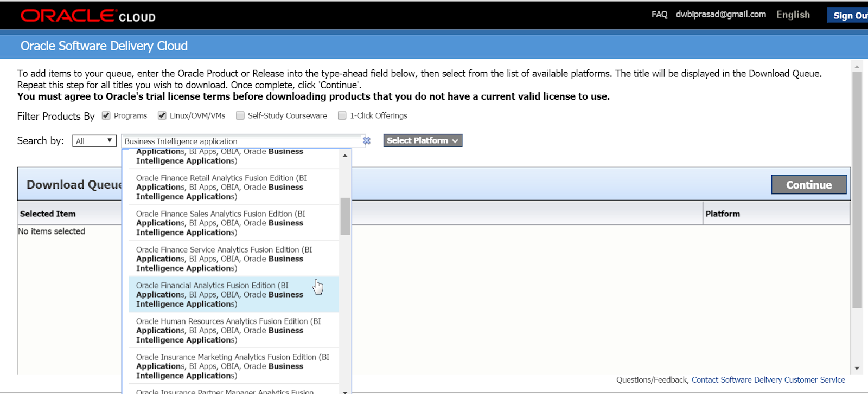Click the 'No items selected' text
The image size is (868, 394).
52,231
